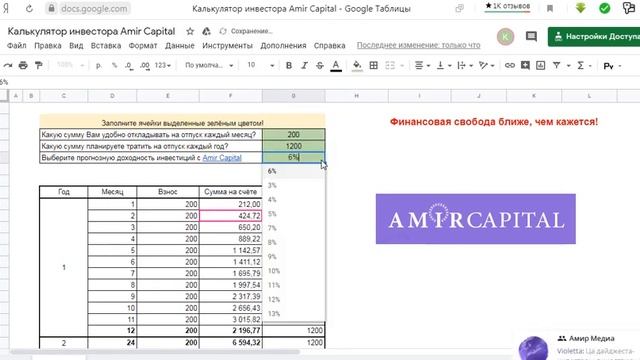640x360 pixels.
Task: Open the Вставка menu
Action: coord(106,45)
